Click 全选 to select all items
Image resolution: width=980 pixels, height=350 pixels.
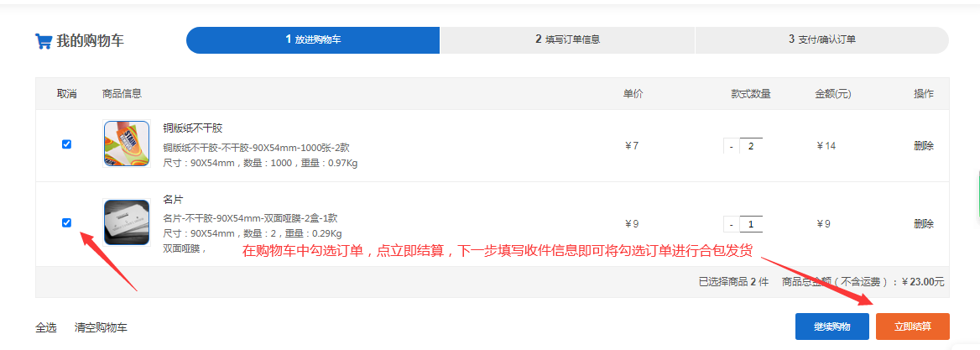coord(46,328)
